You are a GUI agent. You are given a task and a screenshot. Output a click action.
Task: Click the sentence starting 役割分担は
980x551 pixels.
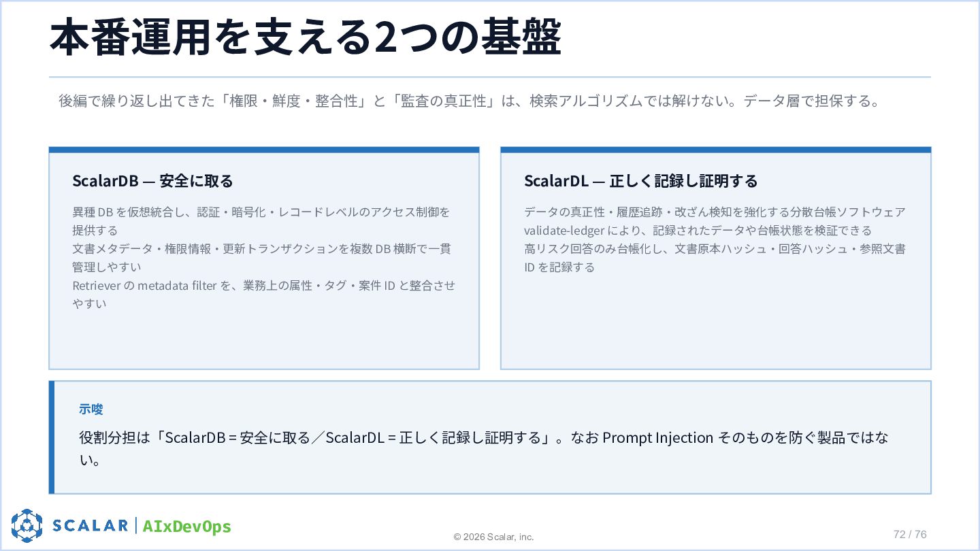click(484, 449)
